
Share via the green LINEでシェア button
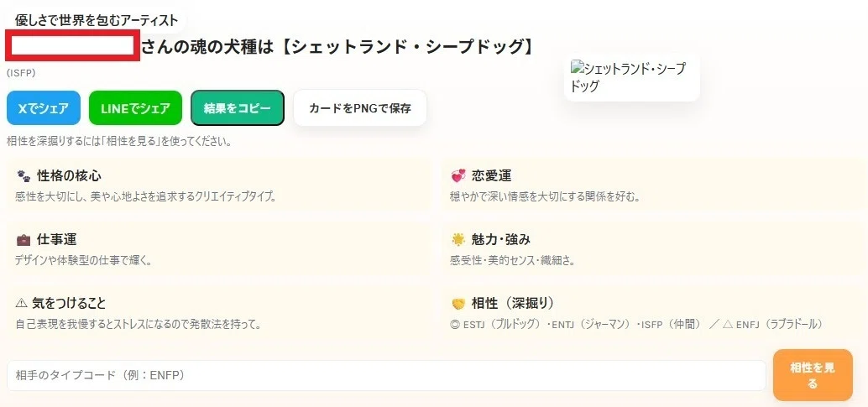[136, 108]
